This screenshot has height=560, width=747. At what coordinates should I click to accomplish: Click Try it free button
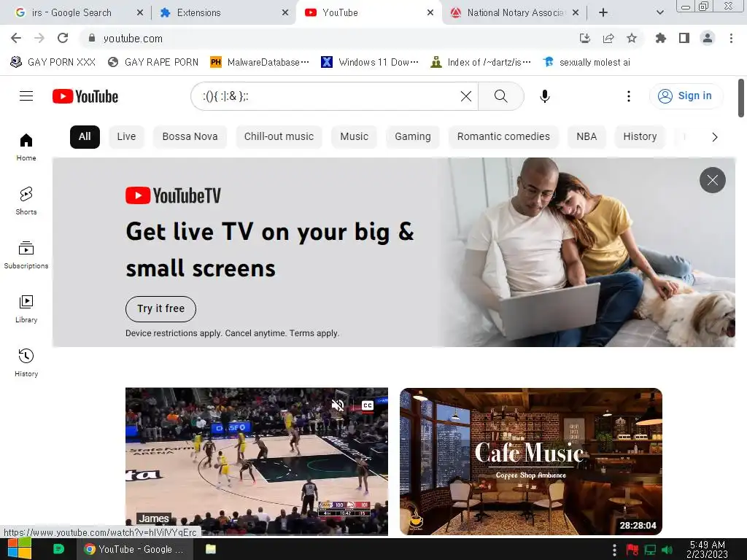click(160, 308)
